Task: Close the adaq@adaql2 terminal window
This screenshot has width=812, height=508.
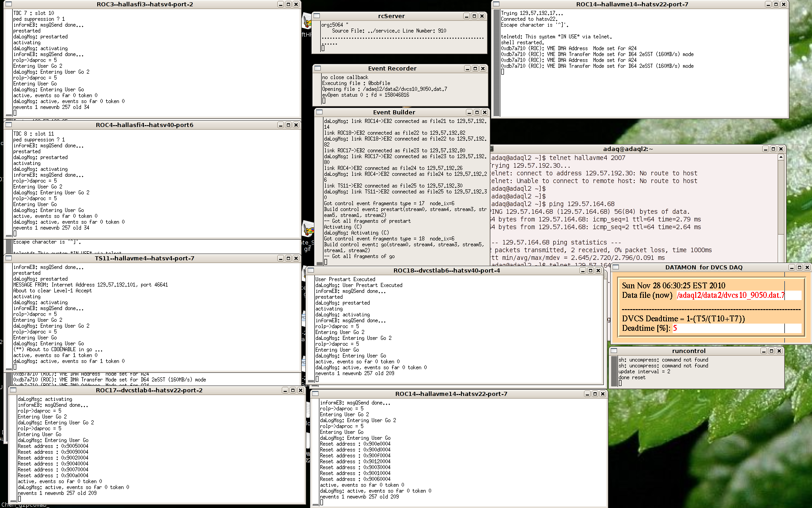Action: point(781,149)
